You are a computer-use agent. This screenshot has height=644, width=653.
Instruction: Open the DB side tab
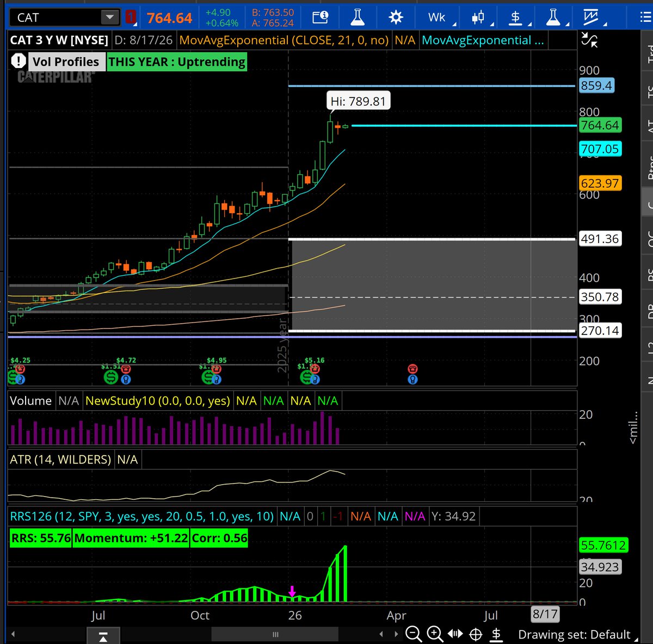pos(649,310)
